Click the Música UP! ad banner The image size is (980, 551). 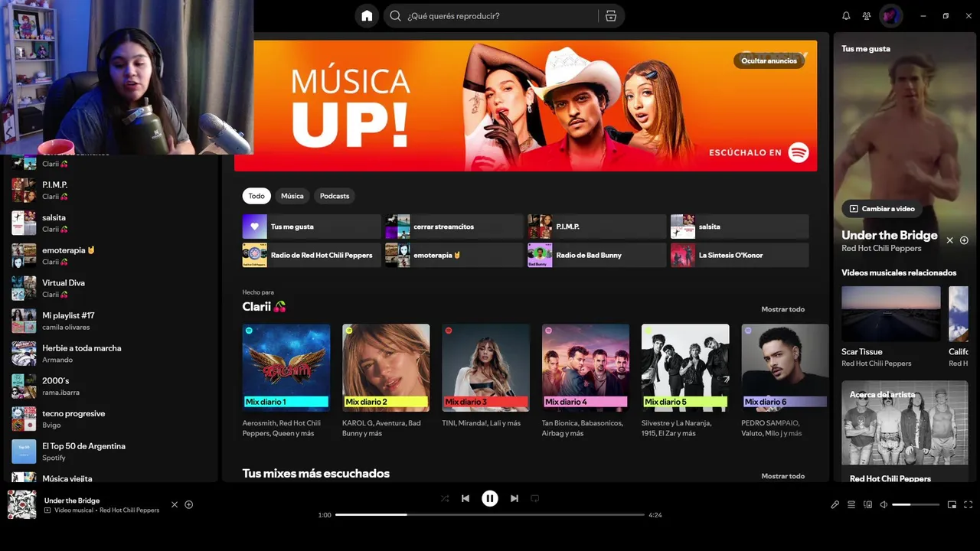coord(525,106)
